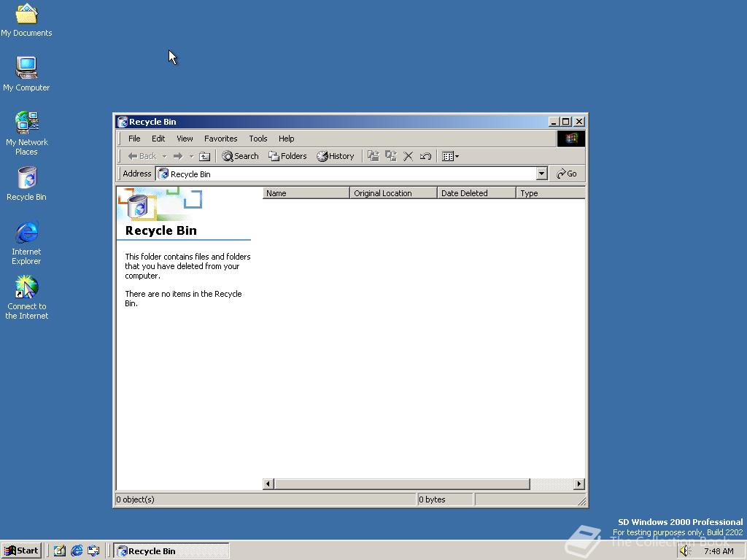
Task: Open the File menu
Action: pos(134,139)
